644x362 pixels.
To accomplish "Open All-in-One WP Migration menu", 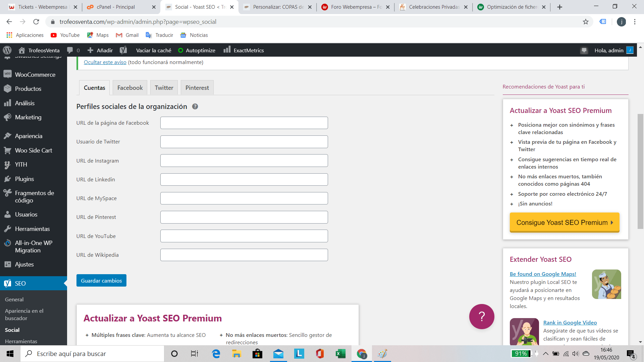I will 34,247.
